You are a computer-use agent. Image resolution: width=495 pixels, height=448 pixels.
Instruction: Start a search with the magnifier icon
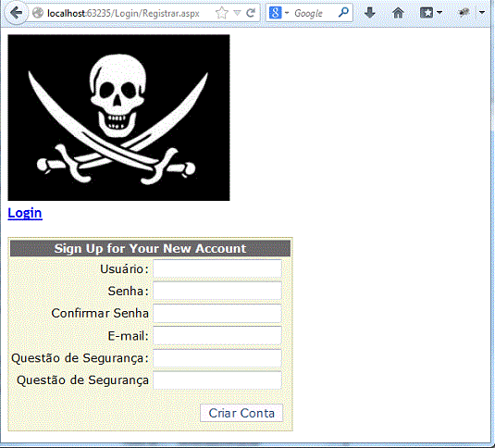click(x=343, y=13)
